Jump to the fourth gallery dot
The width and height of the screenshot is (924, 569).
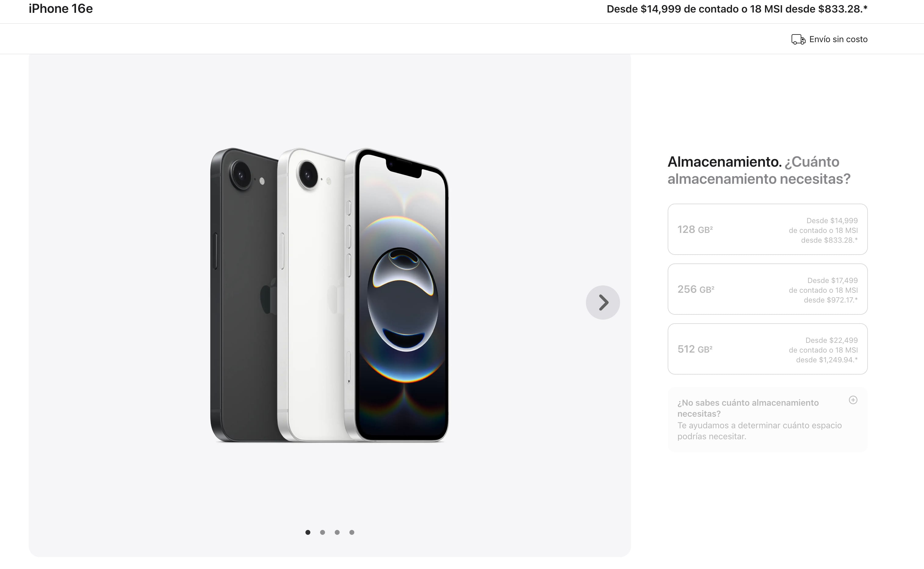pos(352,532)
